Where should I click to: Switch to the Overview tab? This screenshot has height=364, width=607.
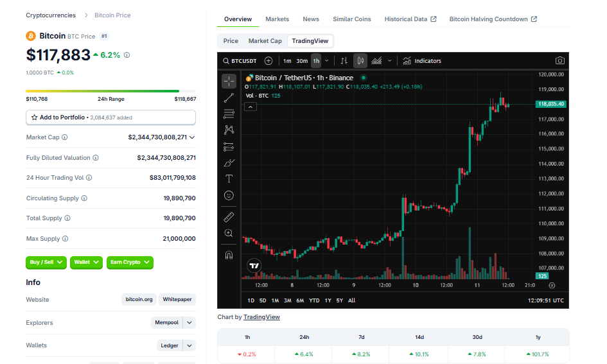pos(238,19)
